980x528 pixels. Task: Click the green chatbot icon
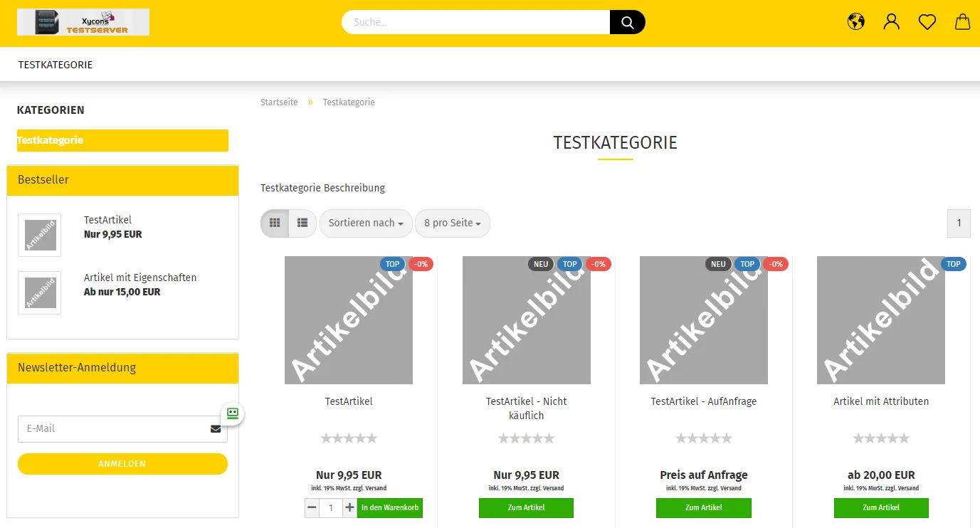(233, 413)
